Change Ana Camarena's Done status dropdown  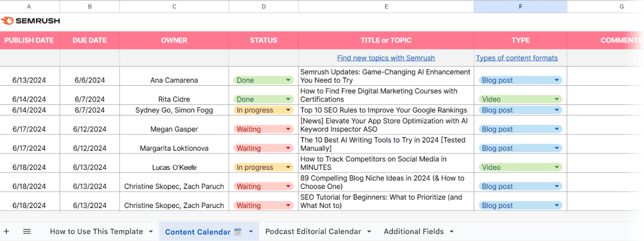pyautogui.click(x=288, y=80)
